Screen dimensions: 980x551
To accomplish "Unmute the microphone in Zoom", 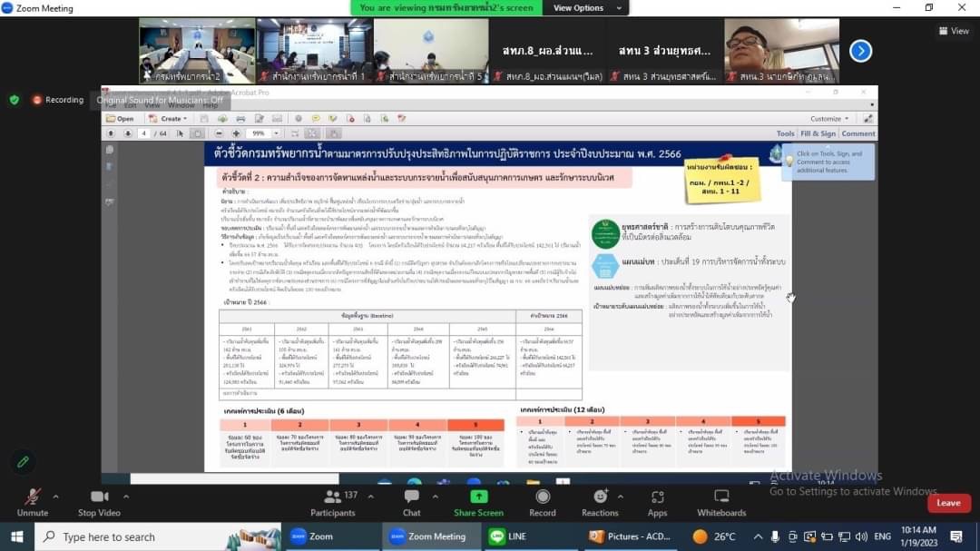I will pyautogui.click(x=33, y=502).
